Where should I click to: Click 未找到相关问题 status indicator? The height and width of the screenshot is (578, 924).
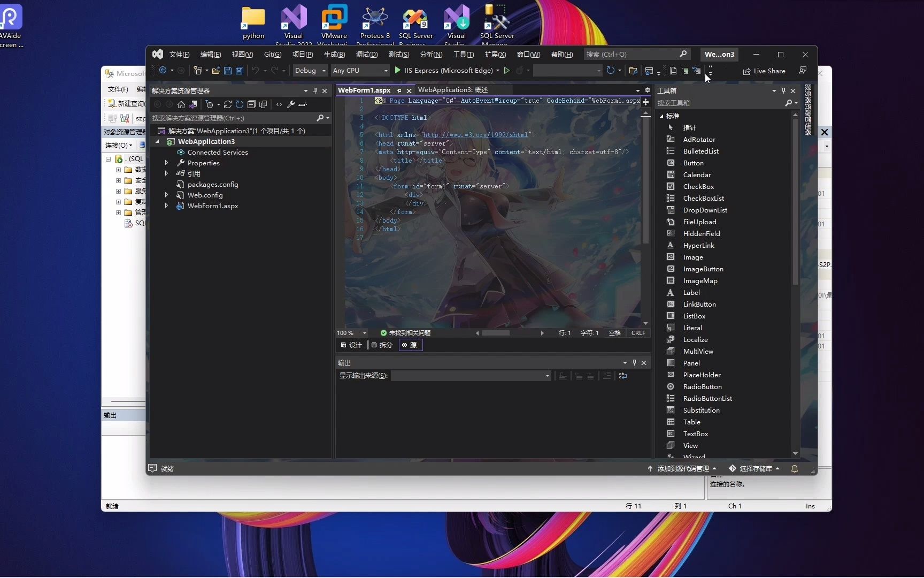coord(405,333)
